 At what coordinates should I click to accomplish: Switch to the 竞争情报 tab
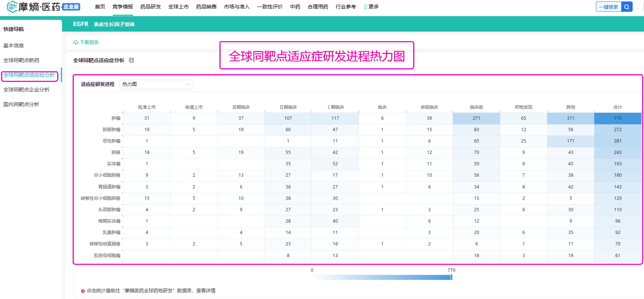pos(123,7)
